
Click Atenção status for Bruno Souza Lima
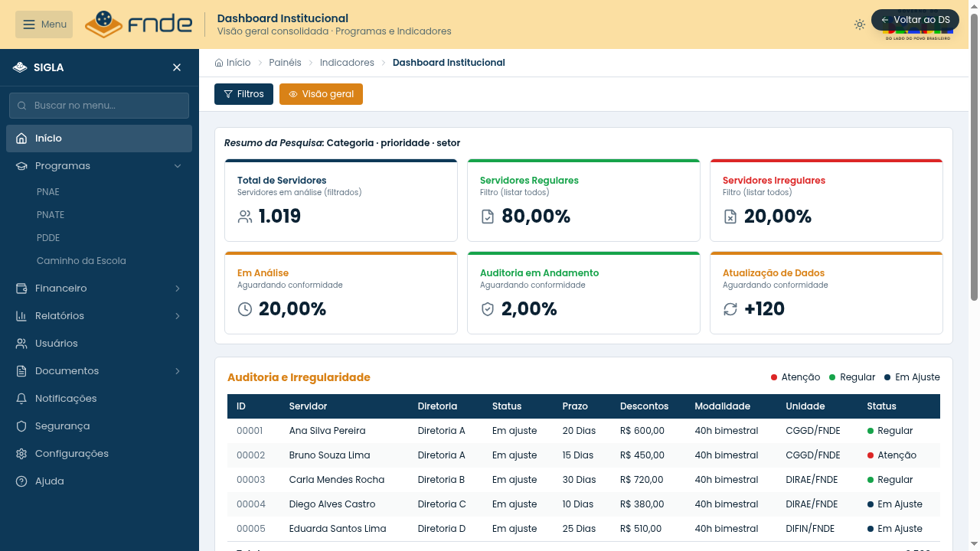pyautogui.click(x=892, y=455)
